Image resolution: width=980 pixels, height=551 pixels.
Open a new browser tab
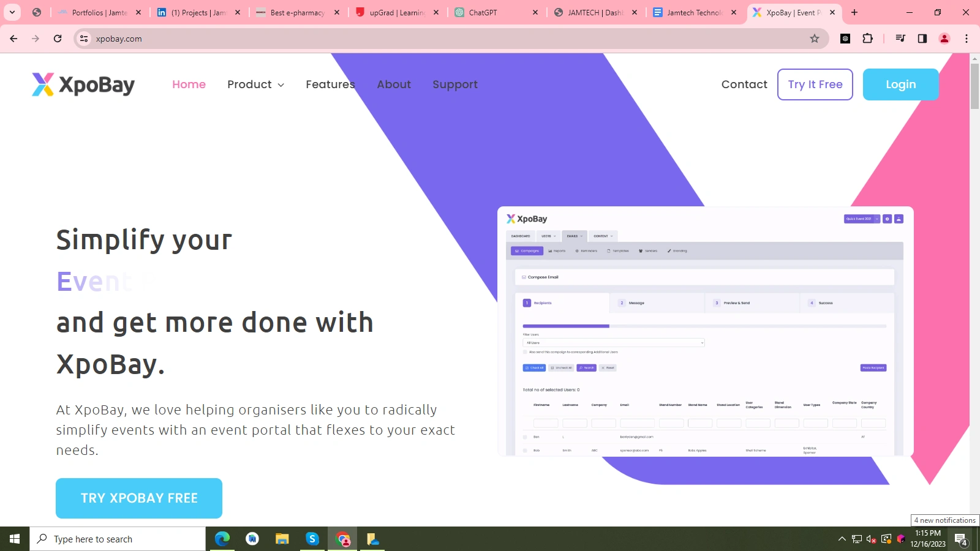tap(854, 12)
